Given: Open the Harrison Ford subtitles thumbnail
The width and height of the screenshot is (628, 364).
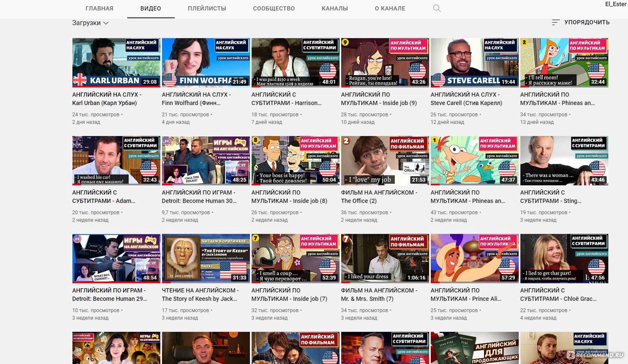Looking at the screenshot, I should click(295, 63).
